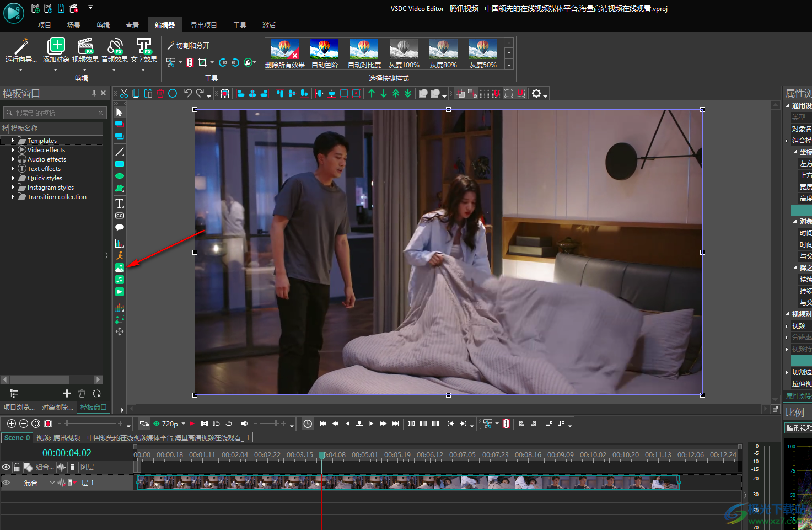
Task: Select the Rectangle shape tool
Action: click(x=120, y=164)
